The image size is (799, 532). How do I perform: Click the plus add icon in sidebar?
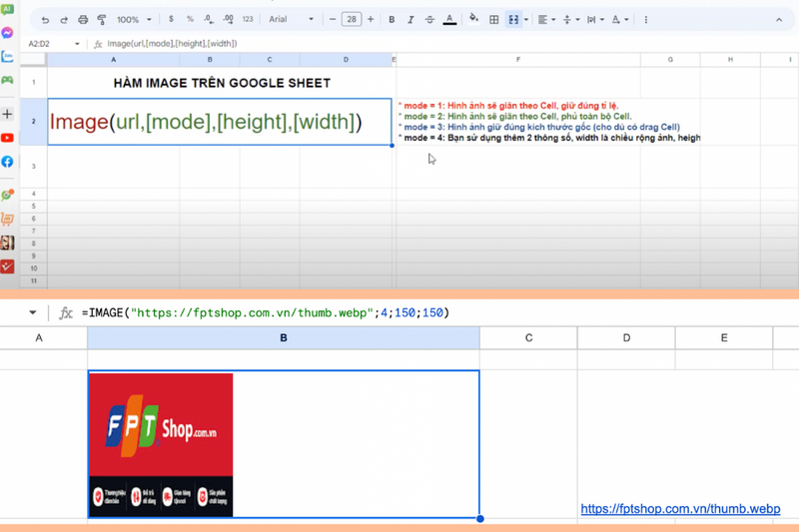(x=7, y=114)
